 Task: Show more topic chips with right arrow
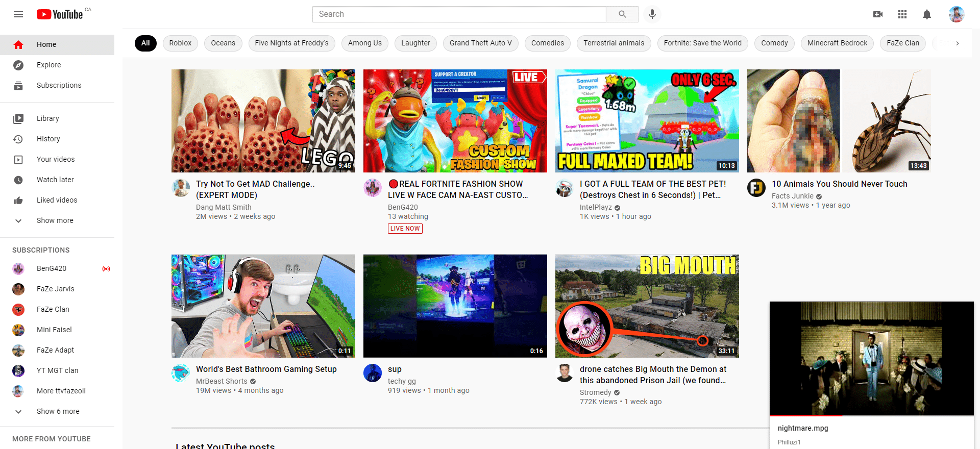(958, 43)
